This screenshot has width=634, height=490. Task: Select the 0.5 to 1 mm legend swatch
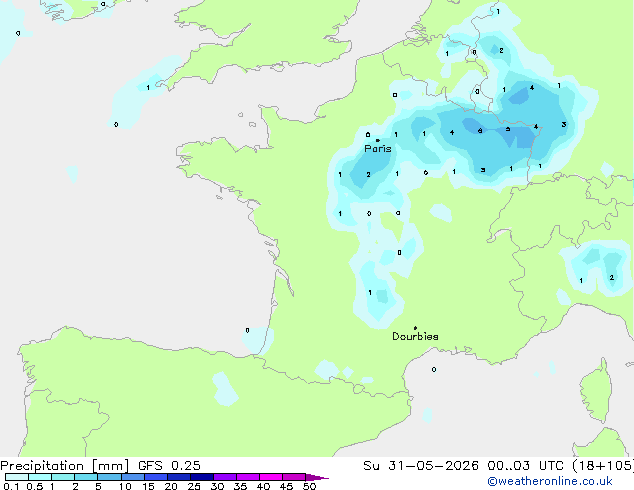(40, 477)
